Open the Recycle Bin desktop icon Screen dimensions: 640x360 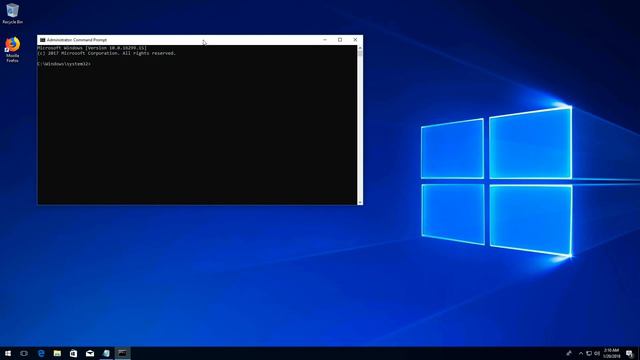point(12,13)
